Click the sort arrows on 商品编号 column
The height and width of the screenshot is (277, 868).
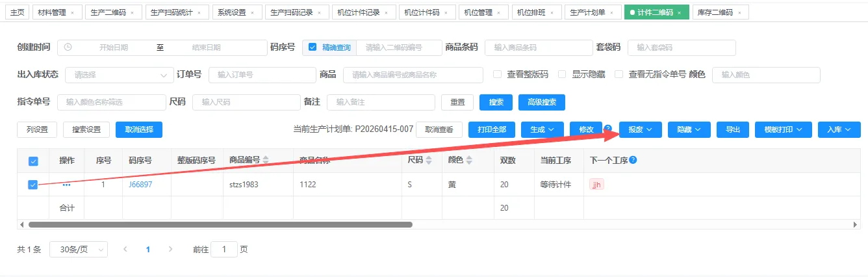(x=266, y=161)
